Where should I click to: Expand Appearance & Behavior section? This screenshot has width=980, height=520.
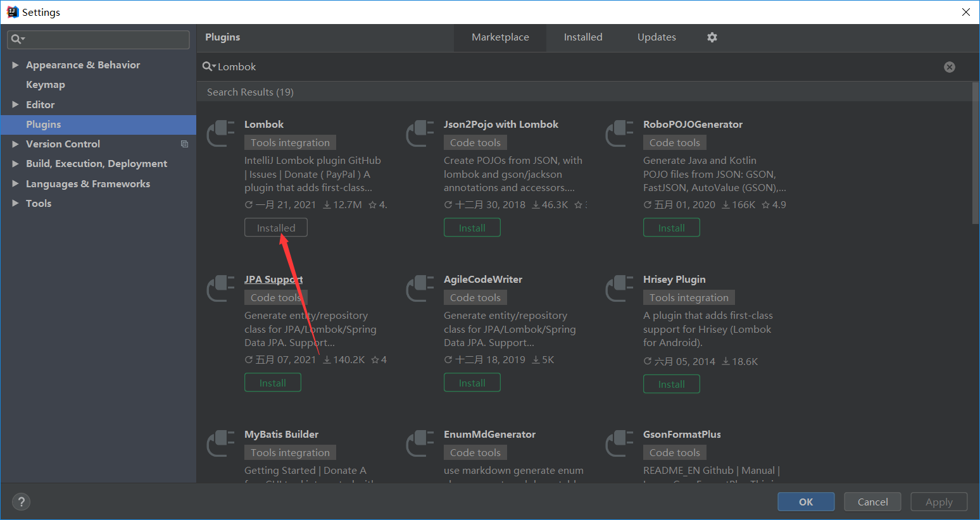tap(15, 65)
